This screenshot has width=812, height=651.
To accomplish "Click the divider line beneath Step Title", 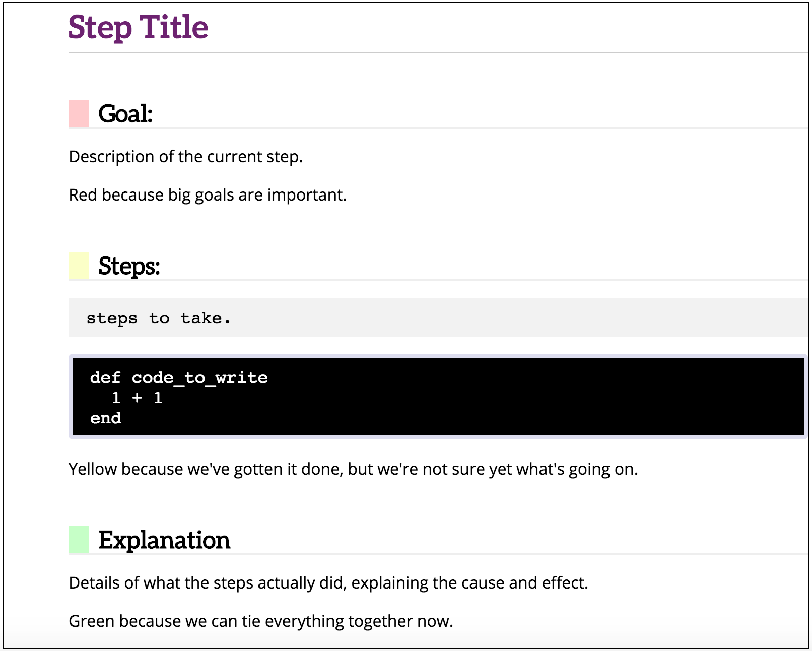I will coord(437,53).
